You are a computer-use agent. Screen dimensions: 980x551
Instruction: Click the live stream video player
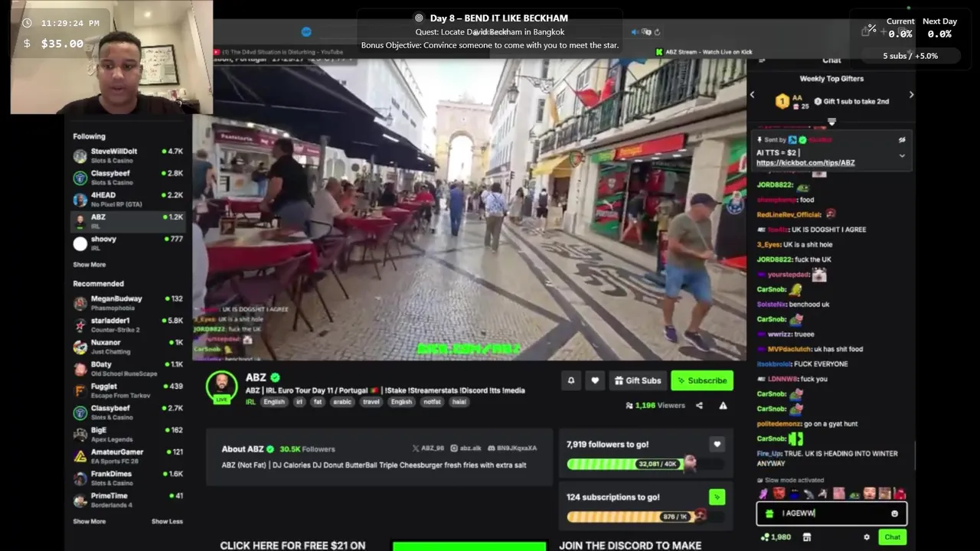tap(469, 209)
